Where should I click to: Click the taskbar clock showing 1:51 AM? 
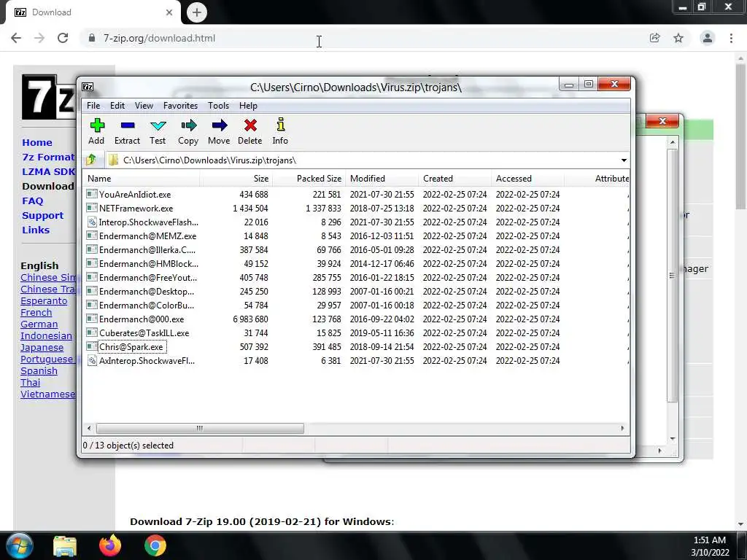click(x=710, y=540)
